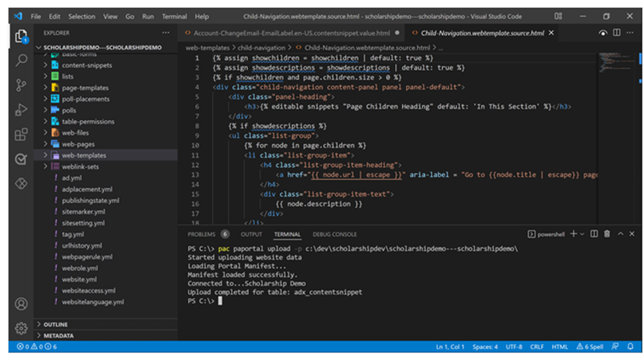Create a new terminal with plus icon
The image size is (644, 356).
[574, 234]
